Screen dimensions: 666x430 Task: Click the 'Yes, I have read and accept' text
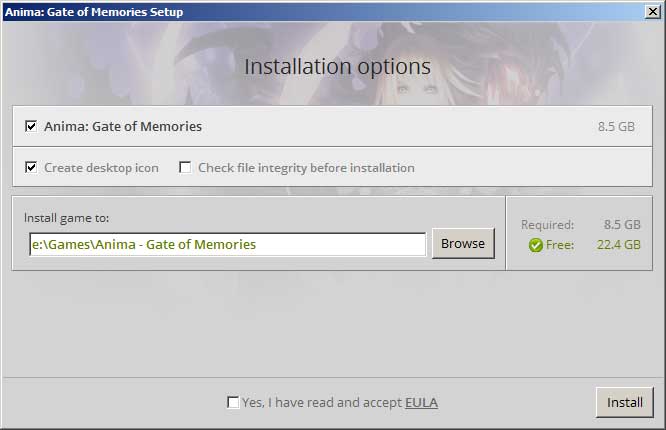pos(322,402)
